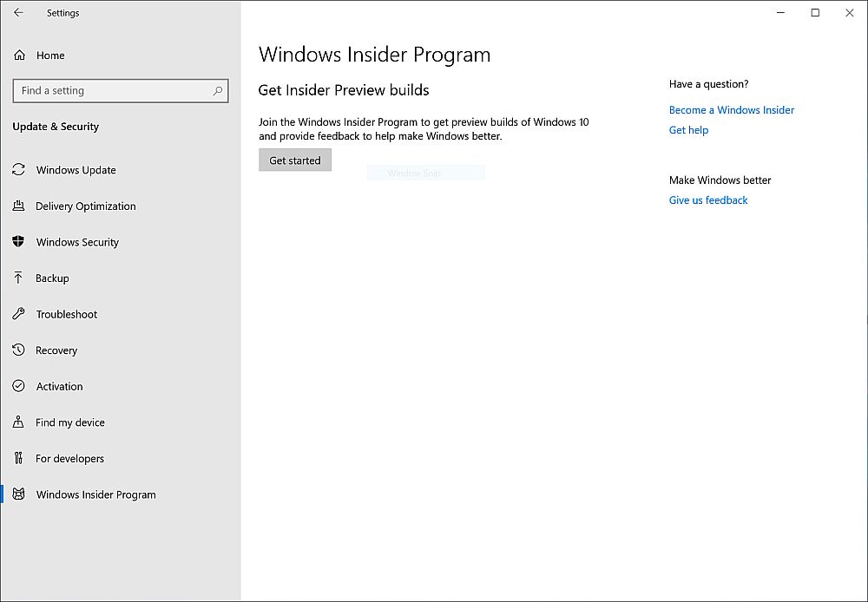The image size is (868, 602).
Task: Click the Activation checkmark icon
Action: tap(19, 386)
